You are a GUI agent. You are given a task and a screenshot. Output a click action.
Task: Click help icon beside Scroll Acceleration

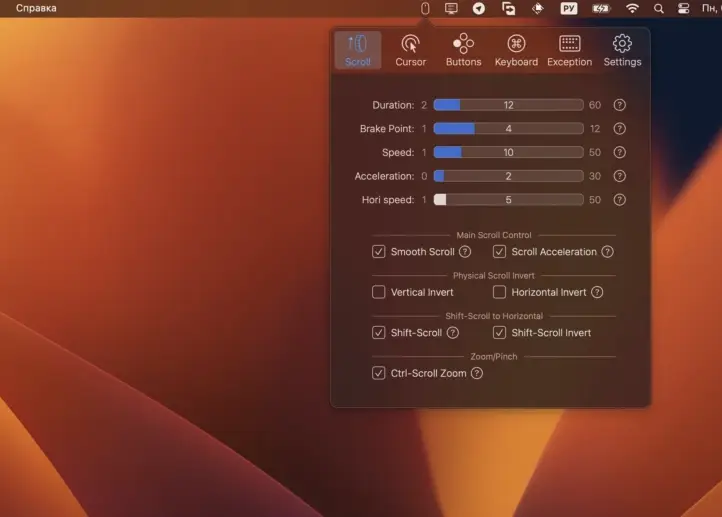[x=607, y=252]
